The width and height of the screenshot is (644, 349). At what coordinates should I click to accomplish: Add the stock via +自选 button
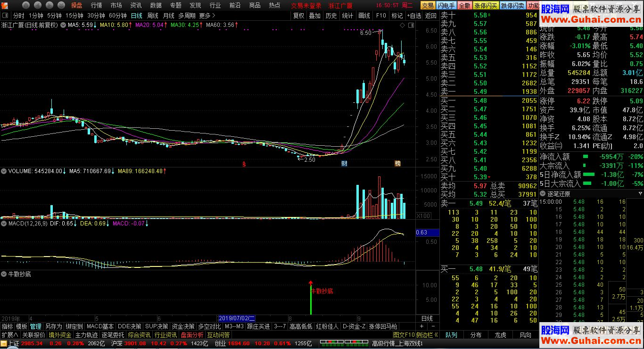coord(413,16)
